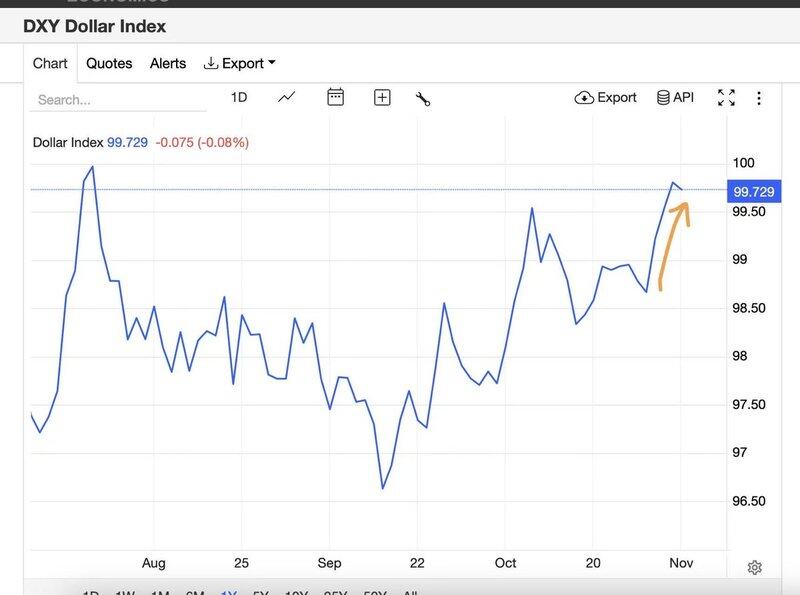Switch to the Alerts tab
800x595 pixels.
coord(168,63)
